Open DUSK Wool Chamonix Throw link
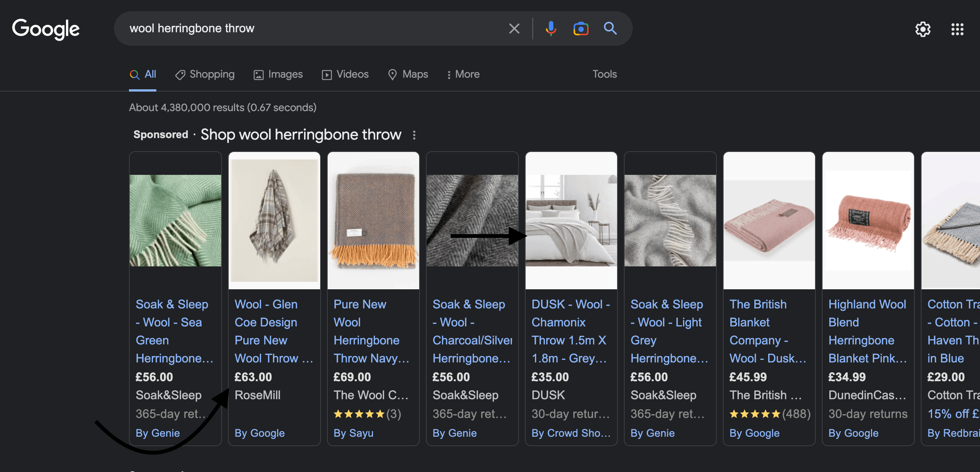980x472 pixels. (571, 331)
